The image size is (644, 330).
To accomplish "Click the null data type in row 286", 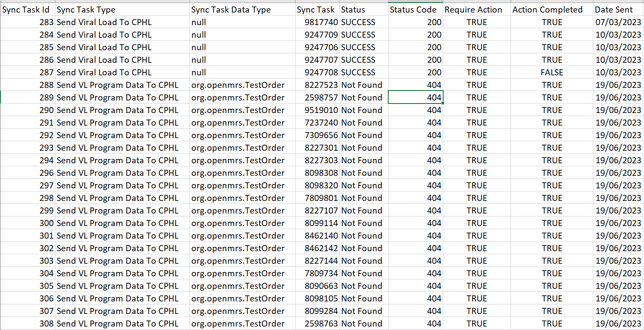I will pos(242,60).
